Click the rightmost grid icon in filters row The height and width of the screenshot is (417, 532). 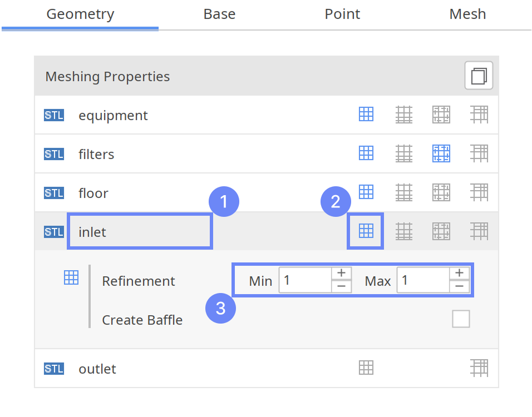479,153
